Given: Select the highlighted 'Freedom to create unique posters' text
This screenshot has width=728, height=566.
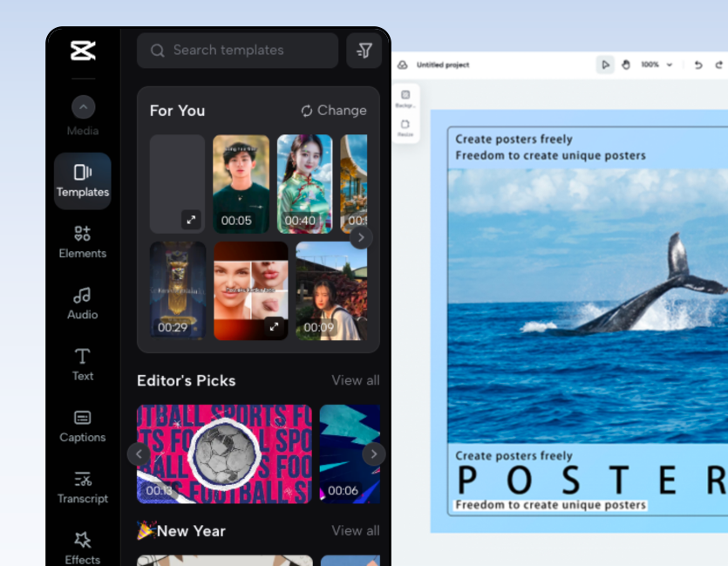Looking at the screenshot, I should [551, 505].
